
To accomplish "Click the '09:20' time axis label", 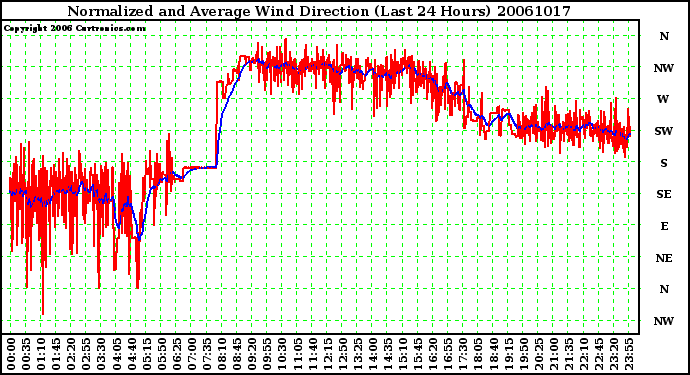I will click(252, 354).
